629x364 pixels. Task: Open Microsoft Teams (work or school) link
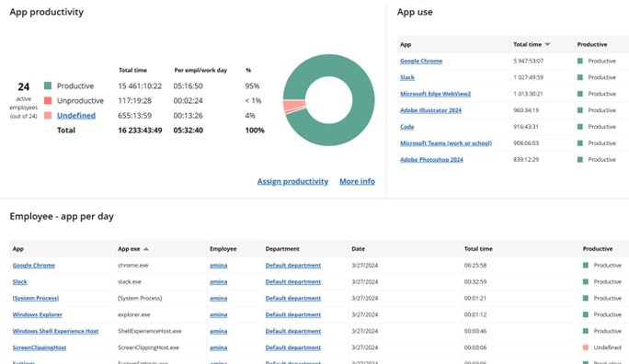pyautogui.click(x=446, y=143)
